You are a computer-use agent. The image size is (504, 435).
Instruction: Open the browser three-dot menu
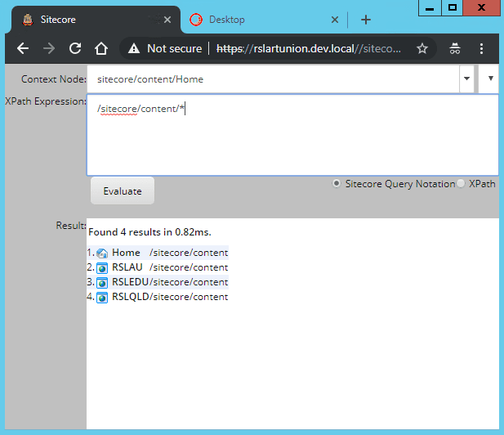tap(481, 48)
